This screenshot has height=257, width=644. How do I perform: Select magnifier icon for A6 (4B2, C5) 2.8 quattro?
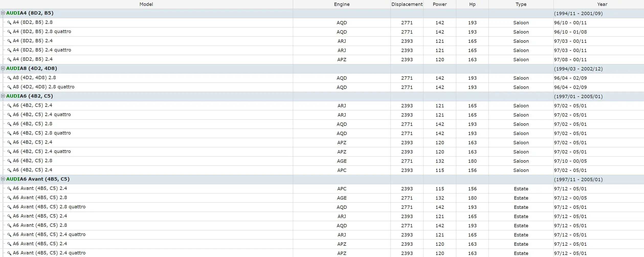(x=9, y=133)
